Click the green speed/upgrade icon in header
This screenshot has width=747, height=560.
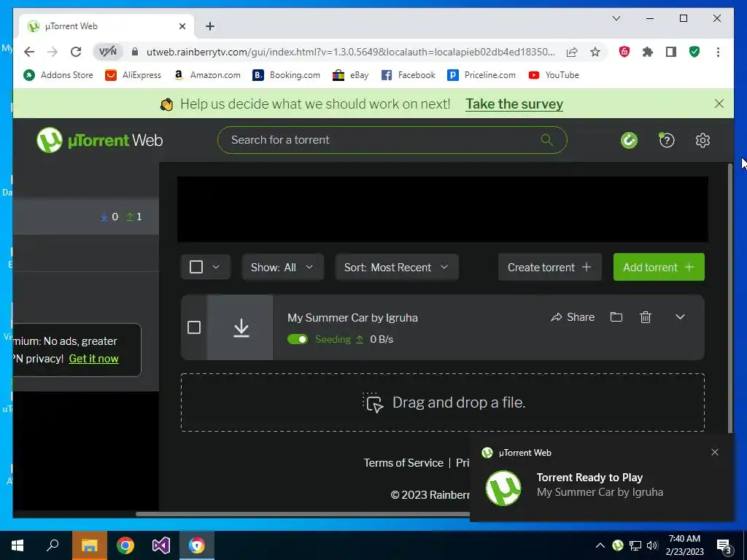tap(629, 141)
